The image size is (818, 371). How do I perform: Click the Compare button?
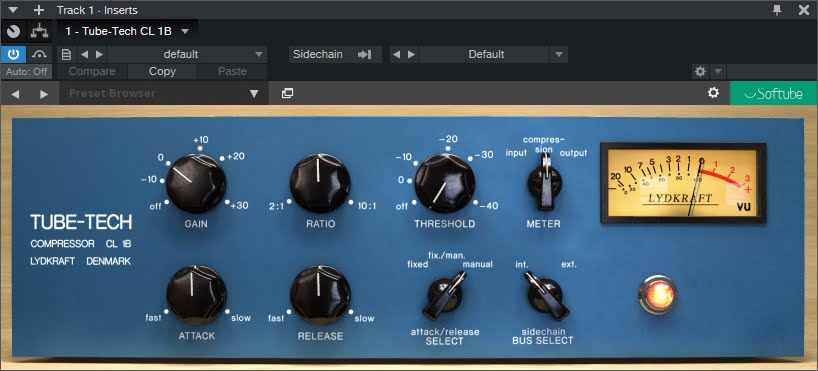pyautogui.click(x=92, y=71)
